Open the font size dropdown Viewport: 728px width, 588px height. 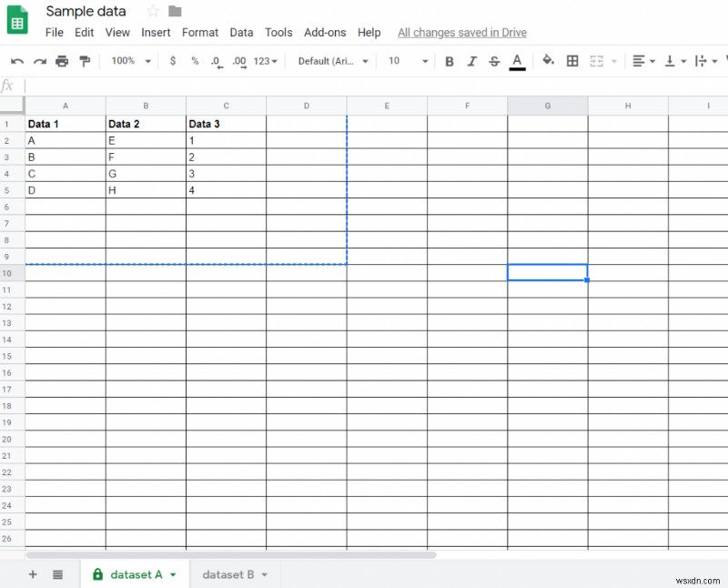pyautogui.click(x=407, y=61)
